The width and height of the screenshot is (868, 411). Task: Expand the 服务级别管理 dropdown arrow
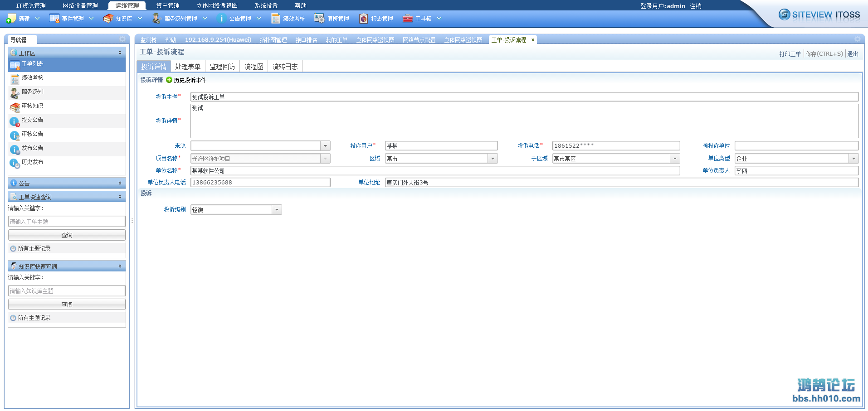(205, 19)
